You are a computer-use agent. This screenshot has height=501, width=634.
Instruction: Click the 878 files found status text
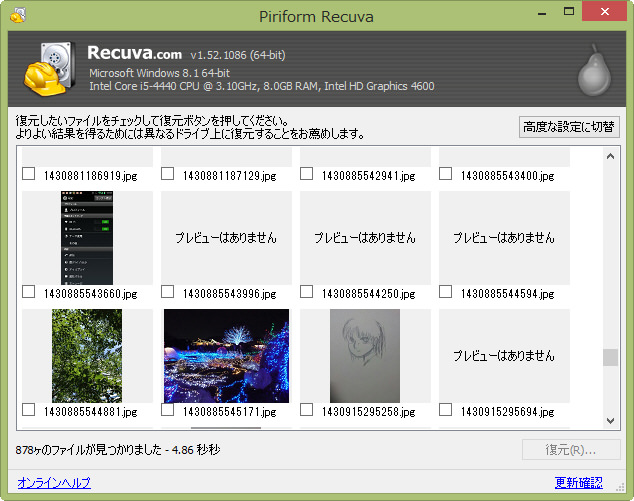(118, 450)
